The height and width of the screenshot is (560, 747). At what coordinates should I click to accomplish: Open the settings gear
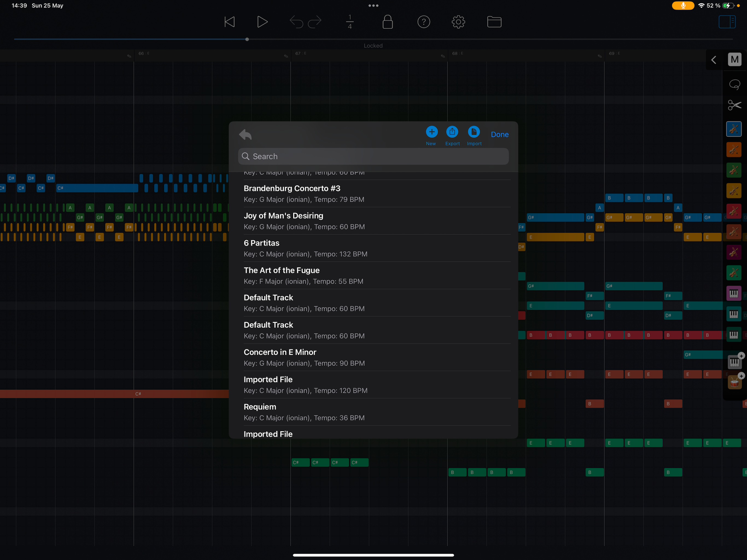(x=458, y=22)
